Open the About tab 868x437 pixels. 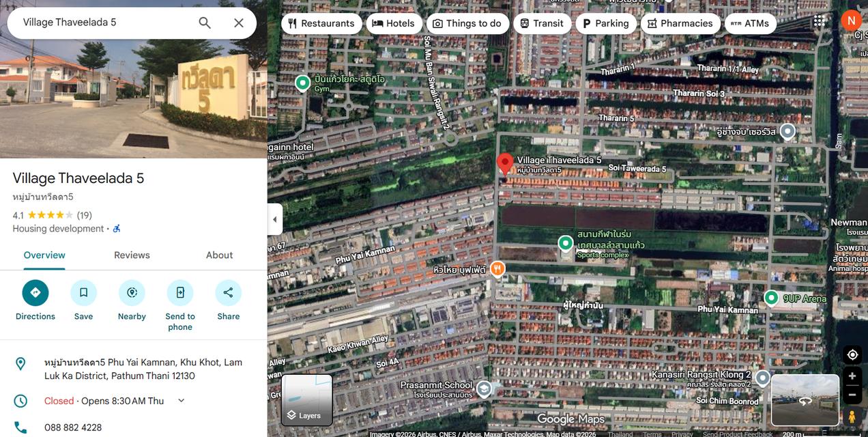tap(219, 255)
